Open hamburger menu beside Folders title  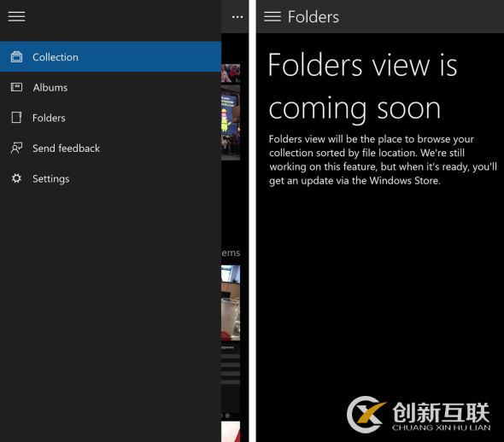pyautogui.click(x=273, y=17)
